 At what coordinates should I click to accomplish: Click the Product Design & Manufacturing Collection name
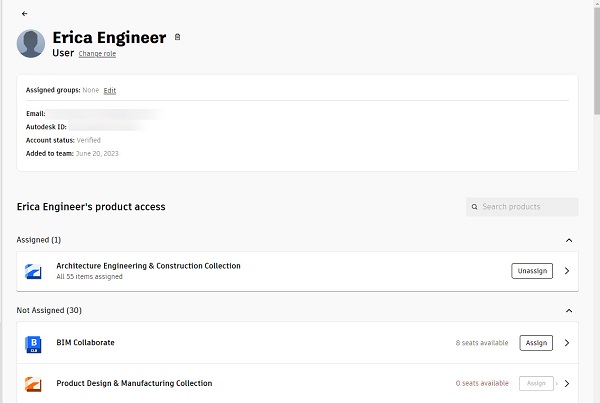coord(134,383)
